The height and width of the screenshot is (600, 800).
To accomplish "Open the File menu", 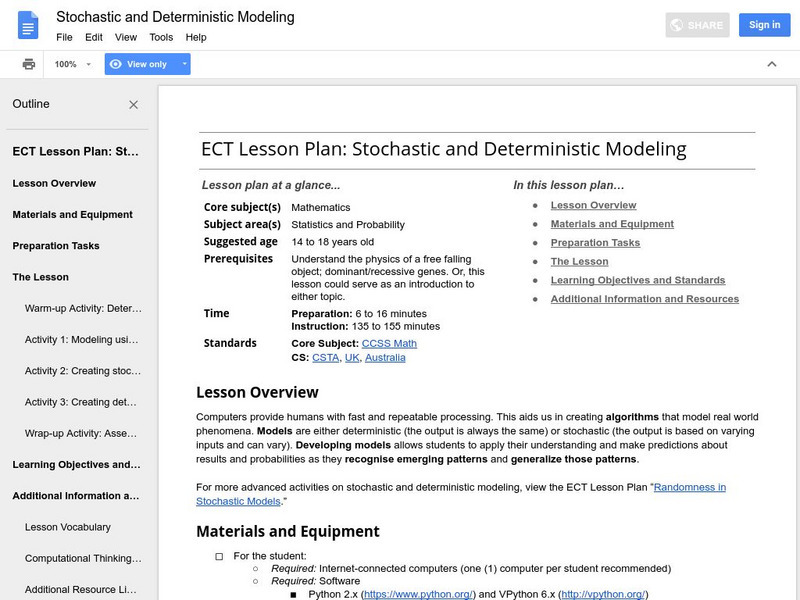I will (64, 37).
